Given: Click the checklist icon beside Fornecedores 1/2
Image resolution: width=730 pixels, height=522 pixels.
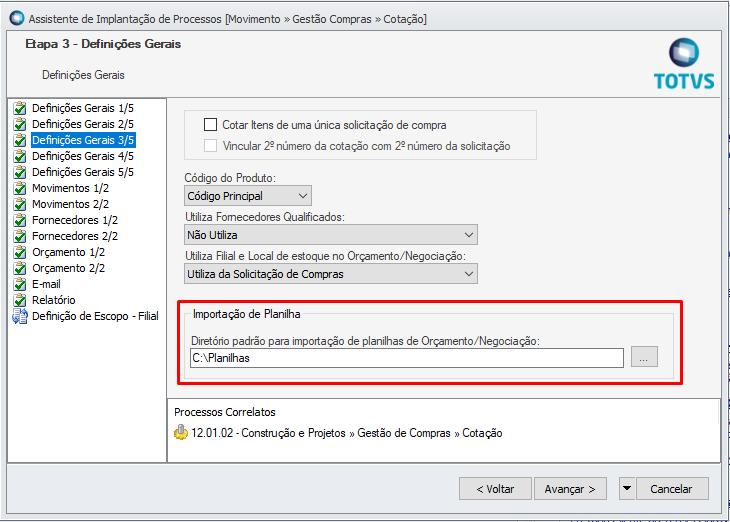Looking at the screenshot, I should click(x=20, y=220).
